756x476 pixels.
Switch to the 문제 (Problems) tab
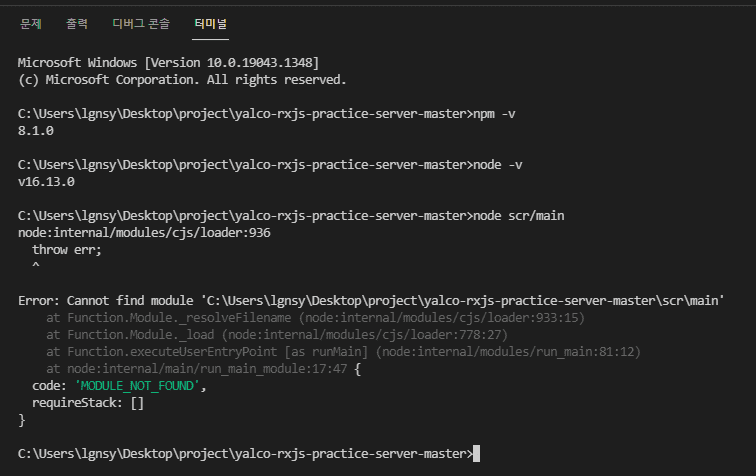click(30, 23)
